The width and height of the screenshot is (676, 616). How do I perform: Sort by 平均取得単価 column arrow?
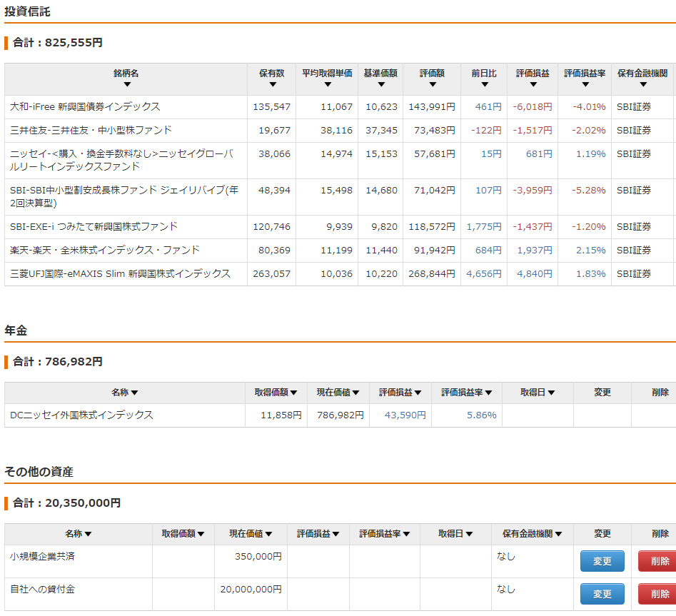(328, 85)
